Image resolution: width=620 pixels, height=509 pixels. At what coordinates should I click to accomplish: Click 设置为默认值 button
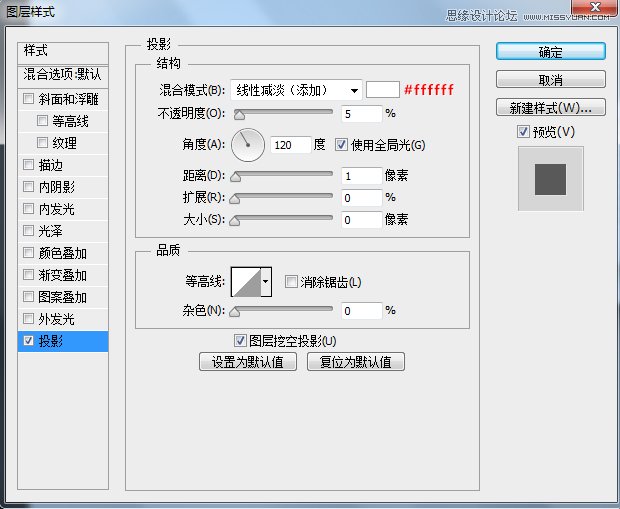248,361
